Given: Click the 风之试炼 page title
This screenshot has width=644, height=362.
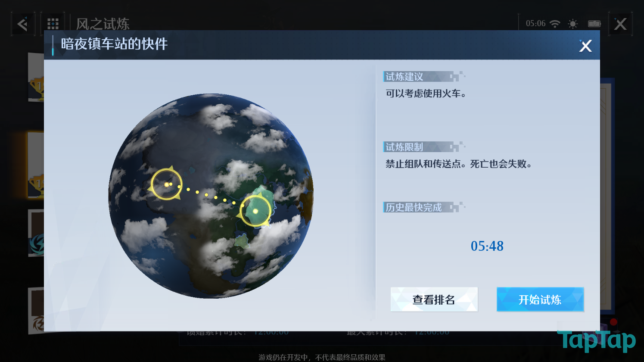Looking at the screenshot, I should (103, 24).
